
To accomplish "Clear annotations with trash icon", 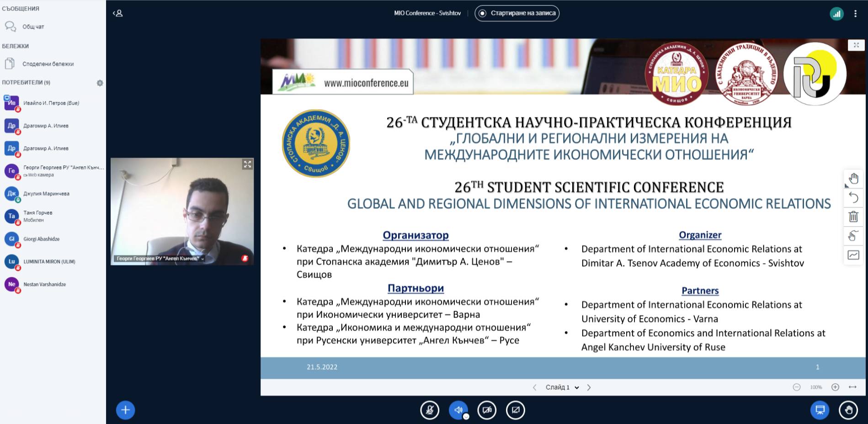I will pyautogui.click(x=853, y=217).
